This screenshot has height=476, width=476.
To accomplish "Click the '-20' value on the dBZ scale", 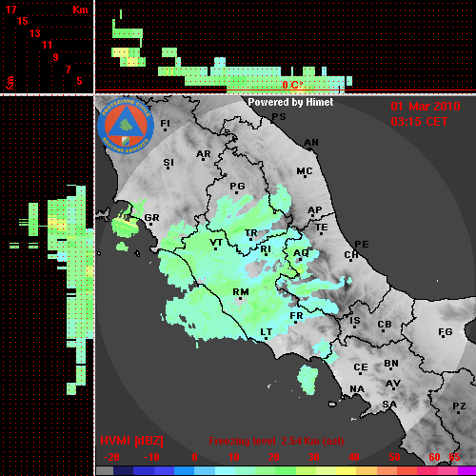I will click(111, 457).
